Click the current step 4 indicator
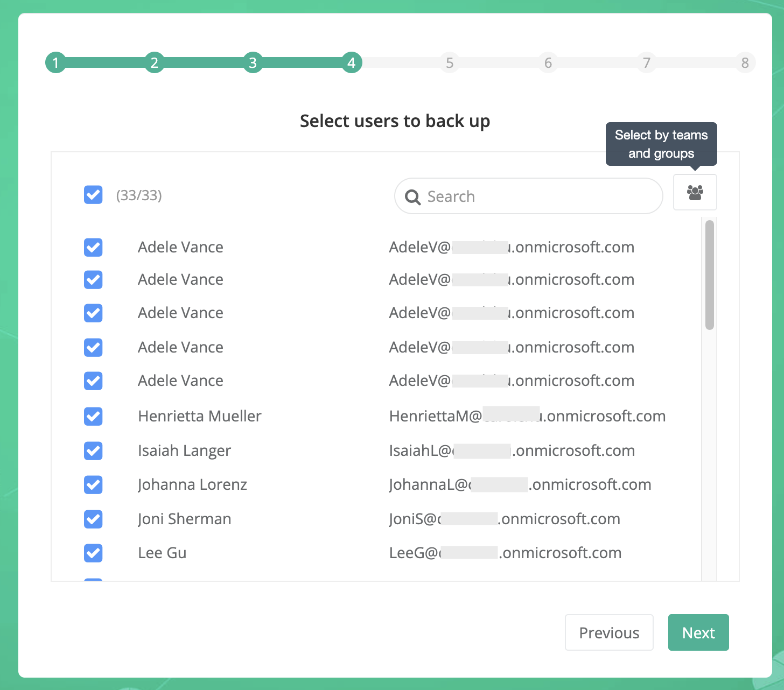This screenshot has width=784, height=690. [352, 62]
